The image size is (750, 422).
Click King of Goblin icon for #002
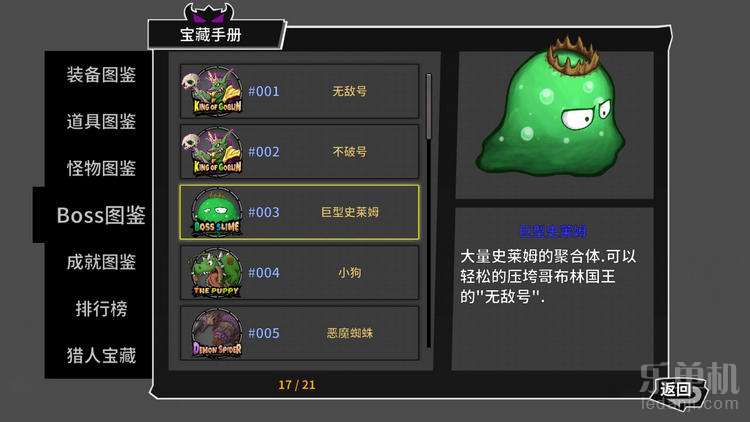pyautogui.click(x=213, y=151)
